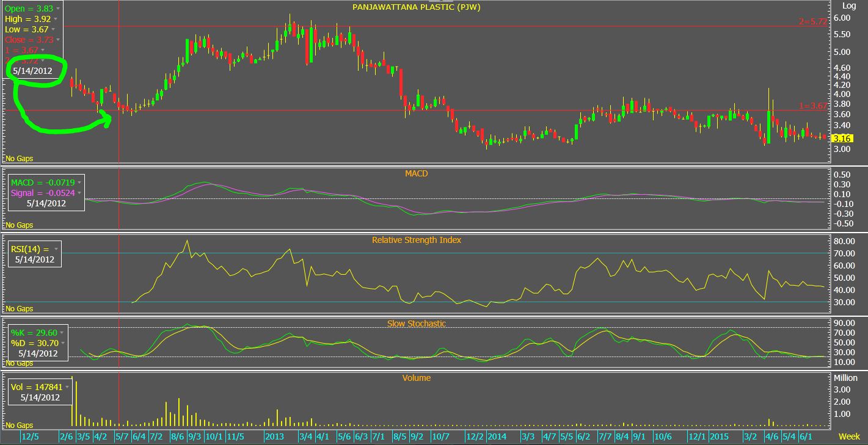The image size is (868, 445).
Task: Click the 80.00 value on the RSI scale
Action: tap(844, 241)
